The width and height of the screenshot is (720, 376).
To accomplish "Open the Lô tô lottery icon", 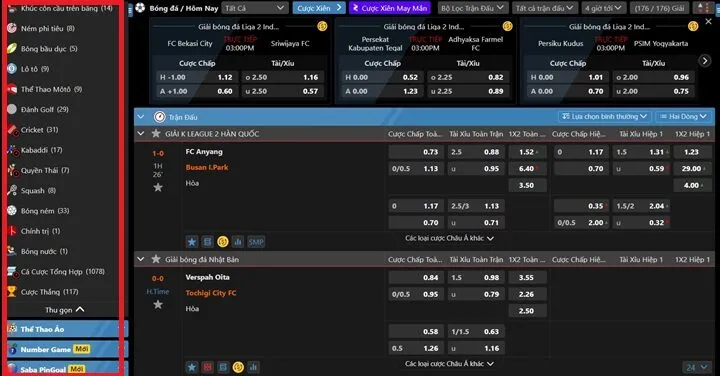I will pos(12,69).
